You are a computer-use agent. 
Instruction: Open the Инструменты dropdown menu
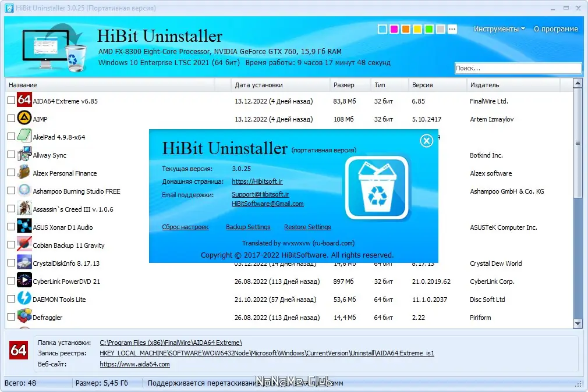point(499,29)
